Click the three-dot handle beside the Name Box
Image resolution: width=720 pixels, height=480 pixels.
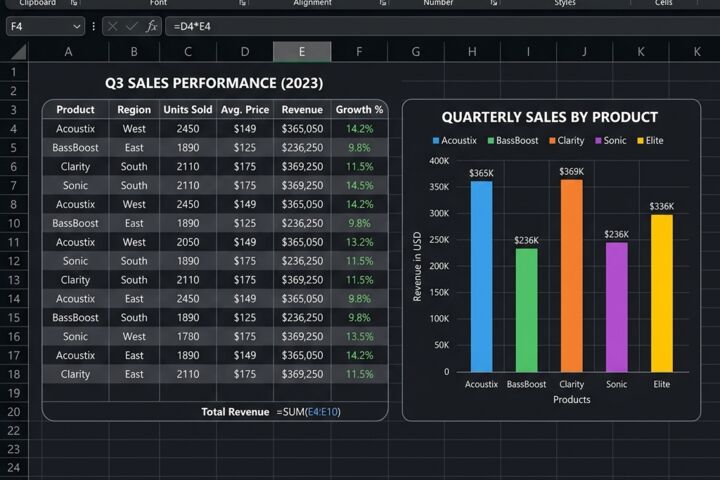click(94, 27)
